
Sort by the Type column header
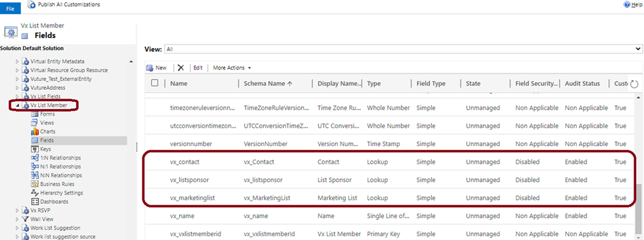tap(374, 83)
